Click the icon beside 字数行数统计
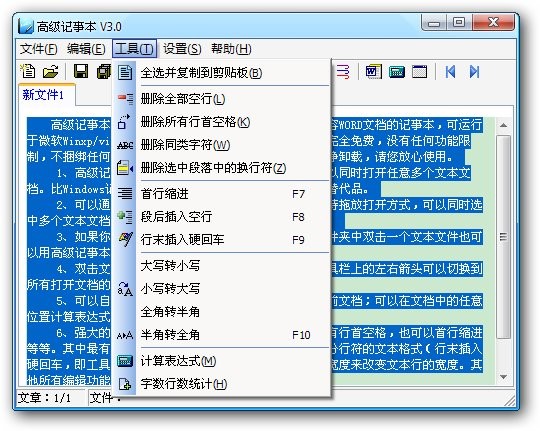This screenshot has height=431, width=540. pos(125,384)
